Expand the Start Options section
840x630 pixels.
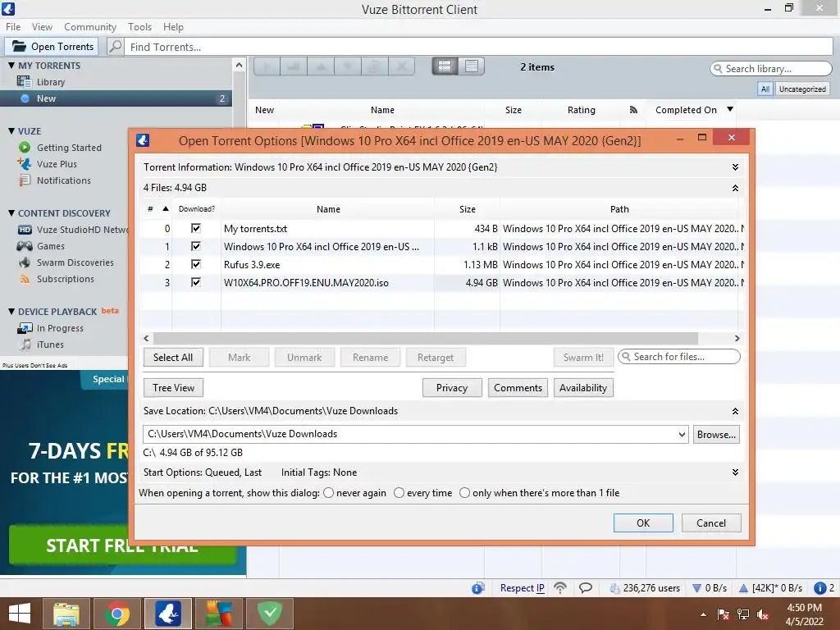pos(735,472)
